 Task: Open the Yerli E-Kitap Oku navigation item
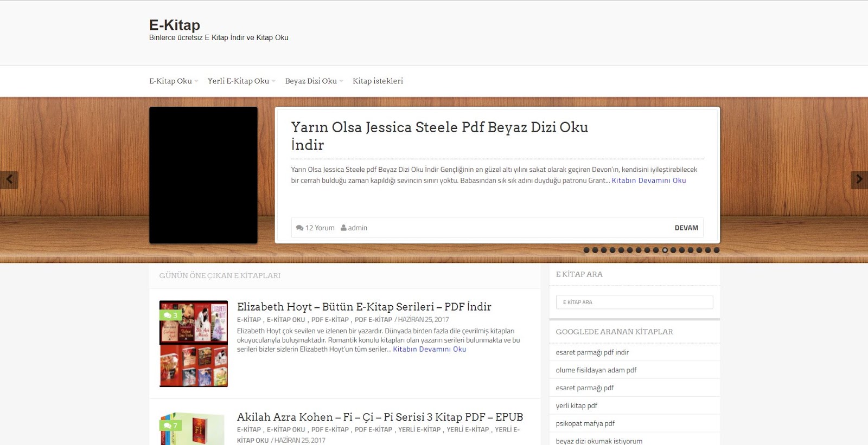tap(238, 81)
